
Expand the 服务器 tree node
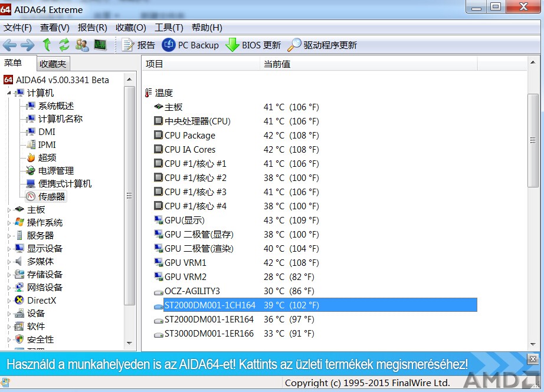[9, 236]
